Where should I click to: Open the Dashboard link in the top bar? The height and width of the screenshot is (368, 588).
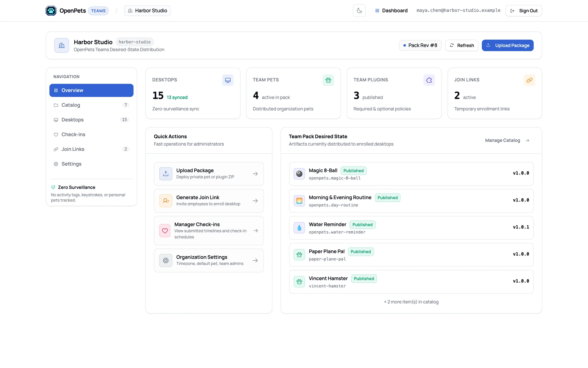point(391,11)
